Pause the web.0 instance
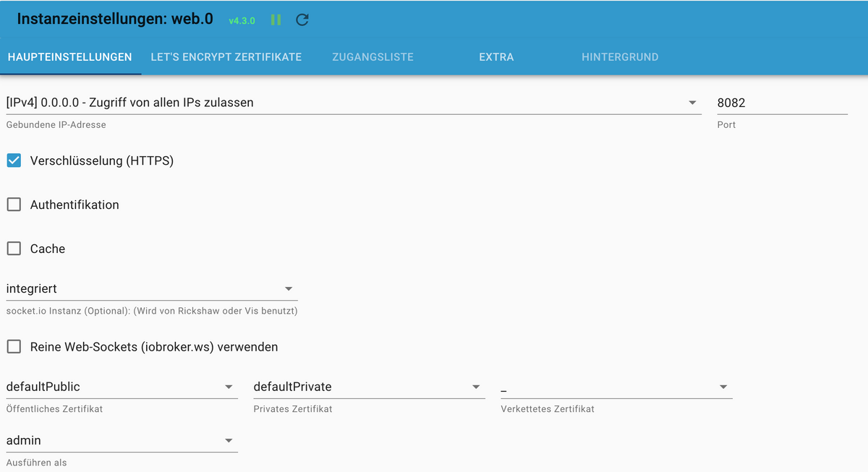Viewport: 868px width, 472px height. click(x=276, y=20)
